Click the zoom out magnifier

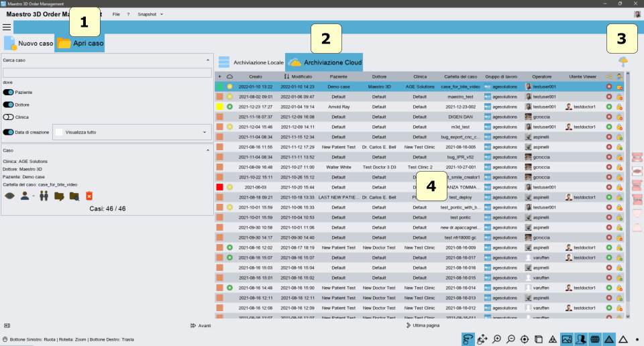[x=511, y=339]
